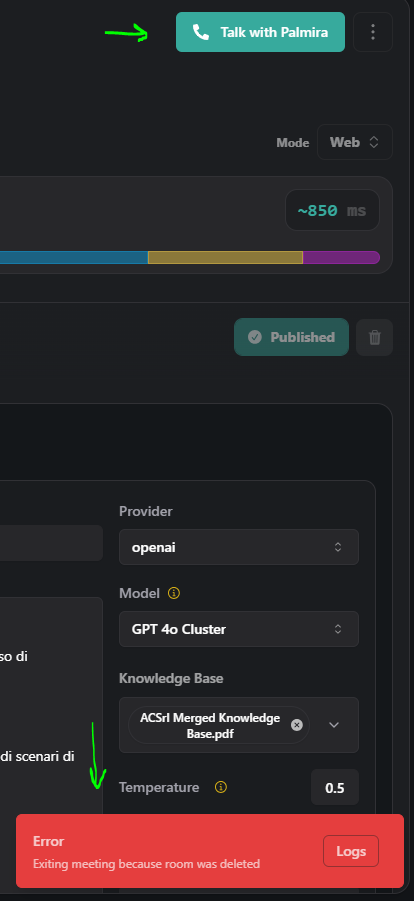Click the Talk with Palmira call button
414x901 pixels.
[x=260, y=32]
